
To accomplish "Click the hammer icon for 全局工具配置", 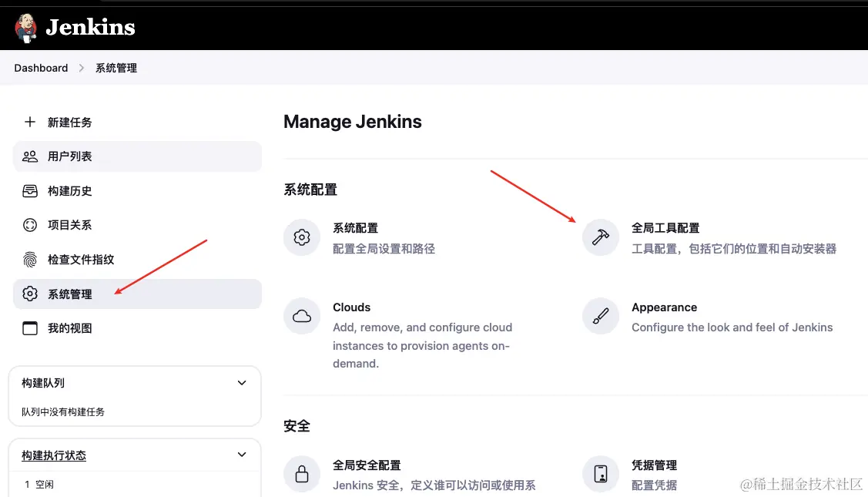I will point(601,237).
